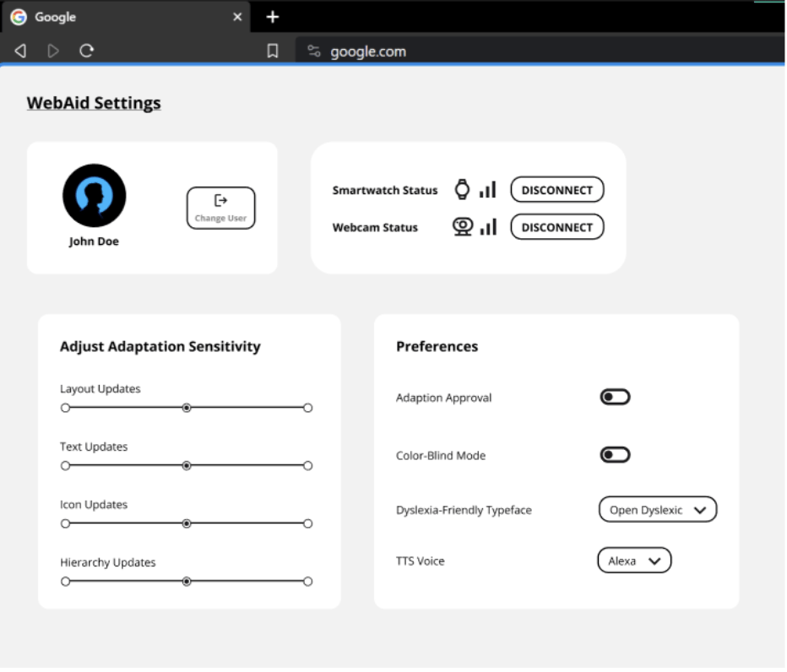This screenshot has height=672, width=787.
Task: Click the webcam status icon
Action: 462,227
